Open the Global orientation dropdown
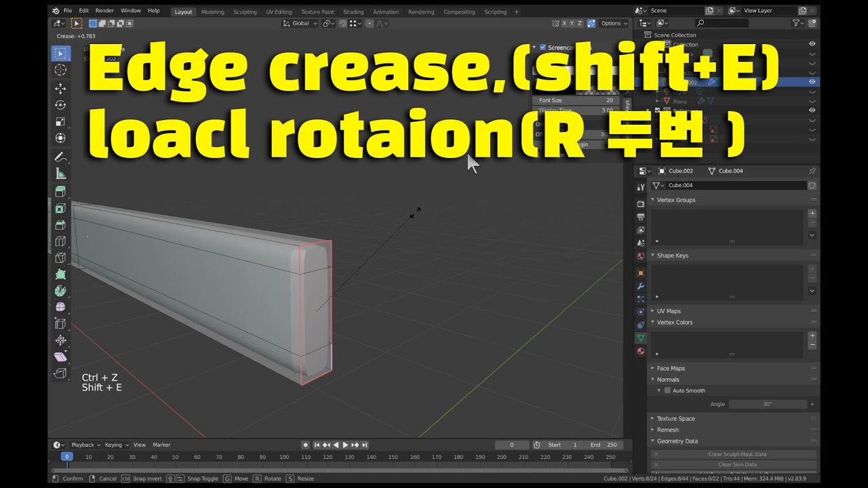 pos(300,23)
